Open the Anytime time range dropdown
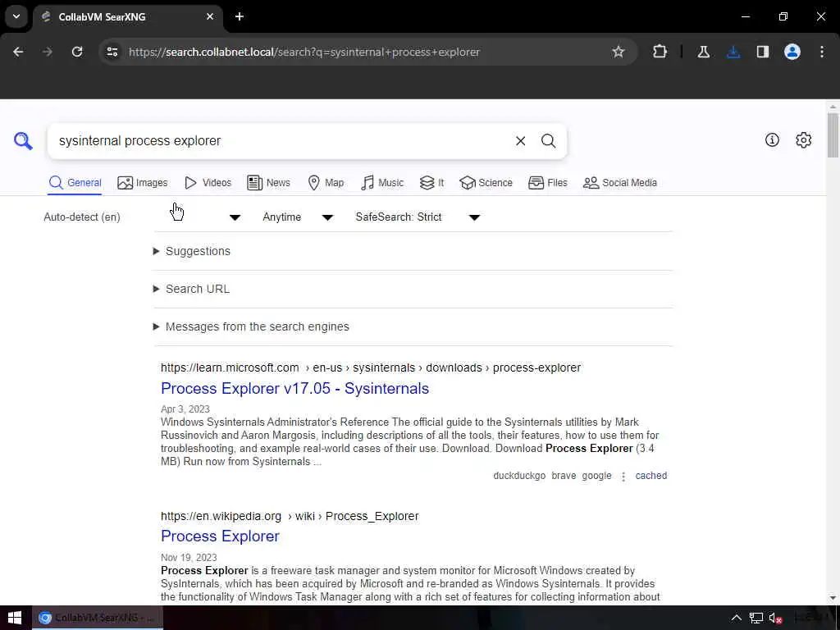Viewport: 840px width, 630px height. [298, 217]
